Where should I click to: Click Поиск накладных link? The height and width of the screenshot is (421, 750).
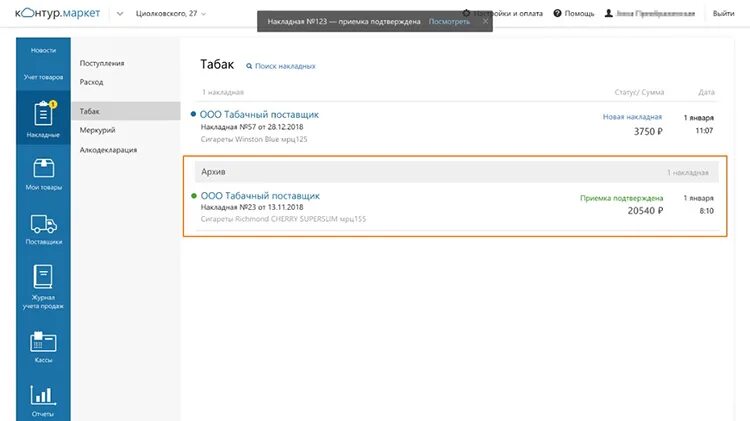pos(285,66)
